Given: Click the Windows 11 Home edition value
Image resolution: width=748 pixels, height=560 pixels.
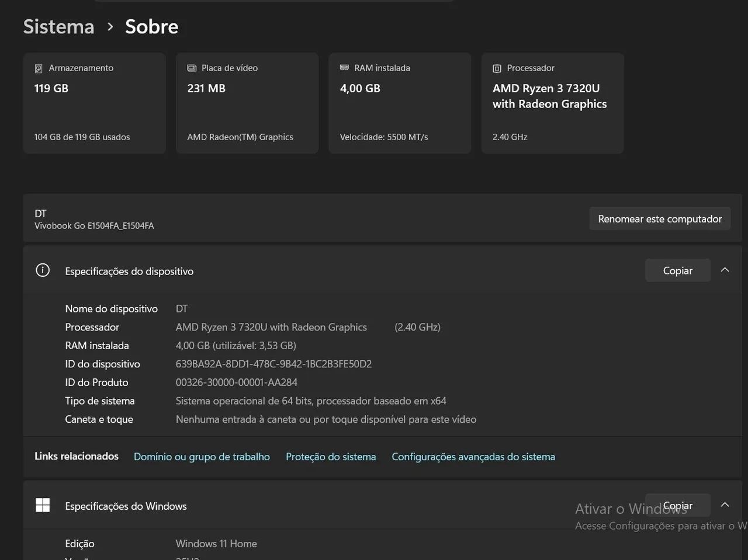Looking at the screenshot, I should coord(216,544).
